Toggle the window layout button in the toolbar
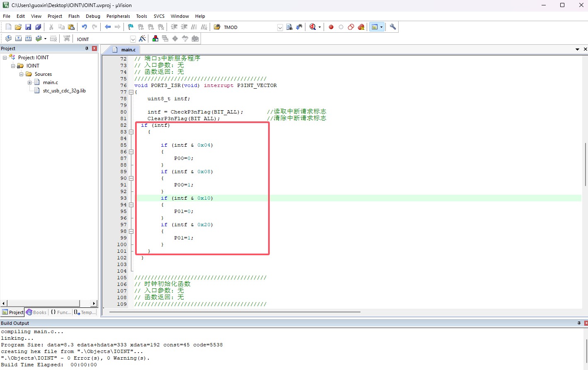 click(x=375, y=27)
